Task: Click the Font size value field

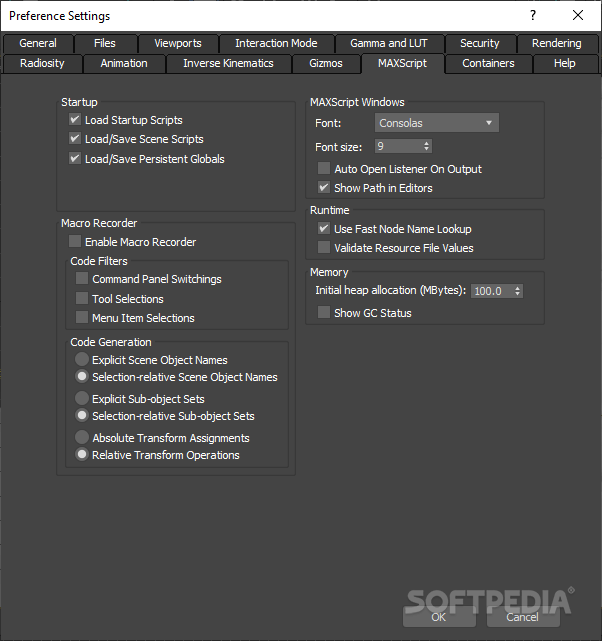Action: point(398,146)
